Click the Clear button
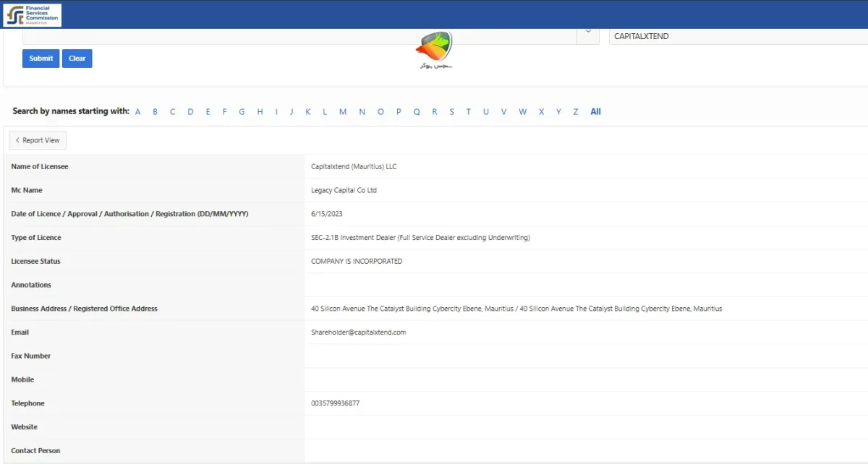The image size is (868, 464). pos(77,59)
